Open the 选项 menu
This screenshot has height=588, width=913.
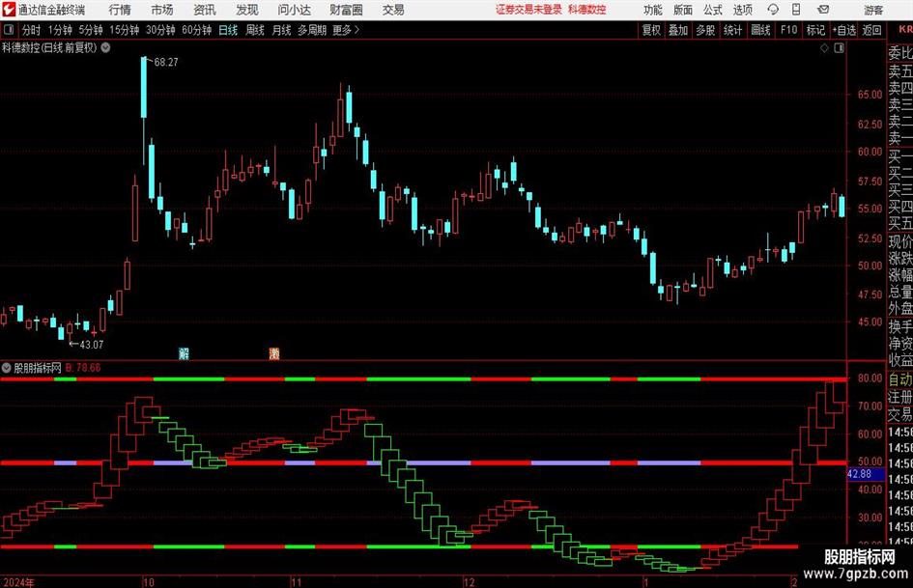(x=742, y=10)
